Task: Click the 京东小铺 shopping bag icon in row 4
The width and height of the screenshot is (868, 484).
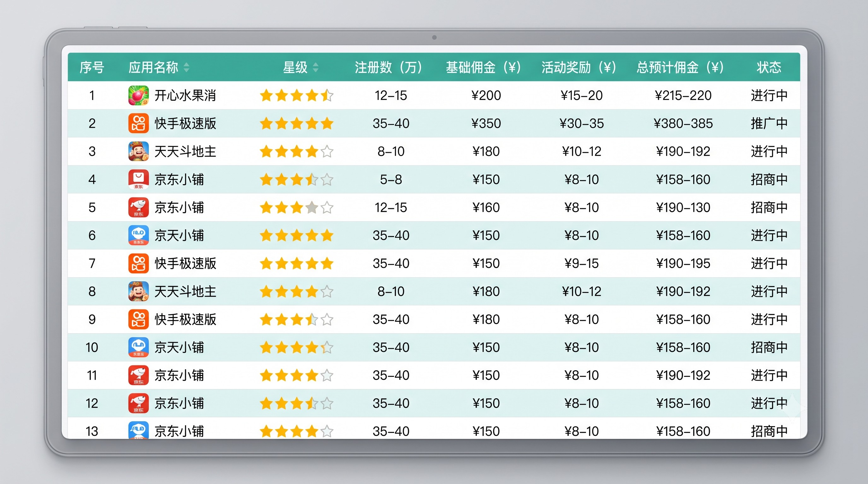Action: 138,179
